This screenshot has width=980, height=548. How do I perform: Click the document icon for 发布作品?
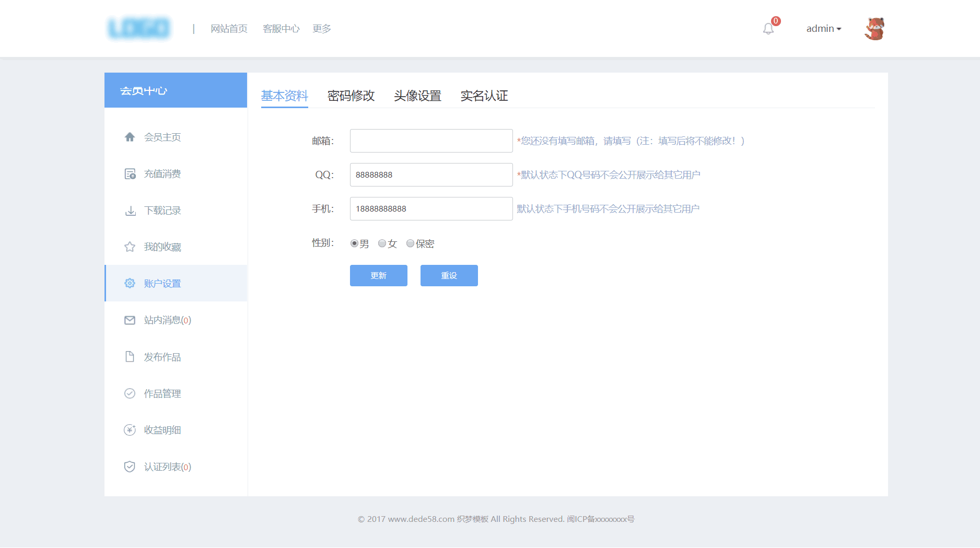(x=130, y=357)
